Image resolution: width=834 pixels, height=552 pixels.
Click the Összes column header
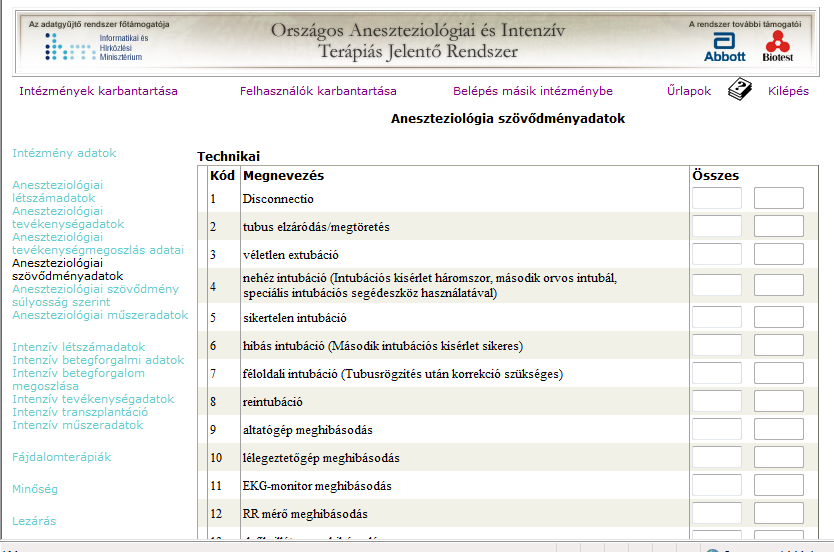click(x=715, y=175)
